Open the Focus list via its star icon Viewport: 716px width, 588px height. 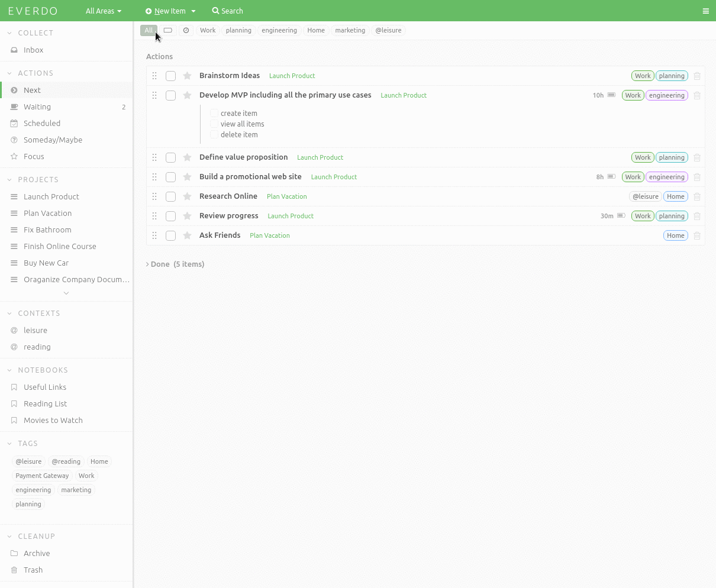click(14, 156)
